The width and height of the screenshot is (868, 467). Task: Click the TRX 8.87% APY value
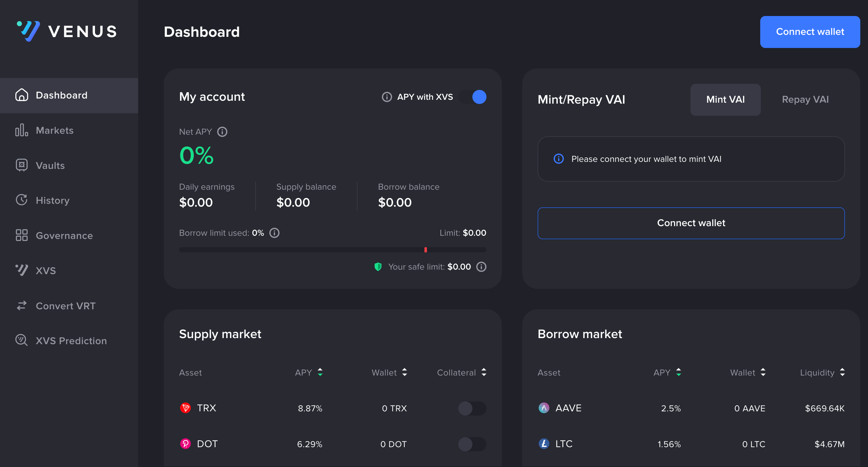click(310, 408)
